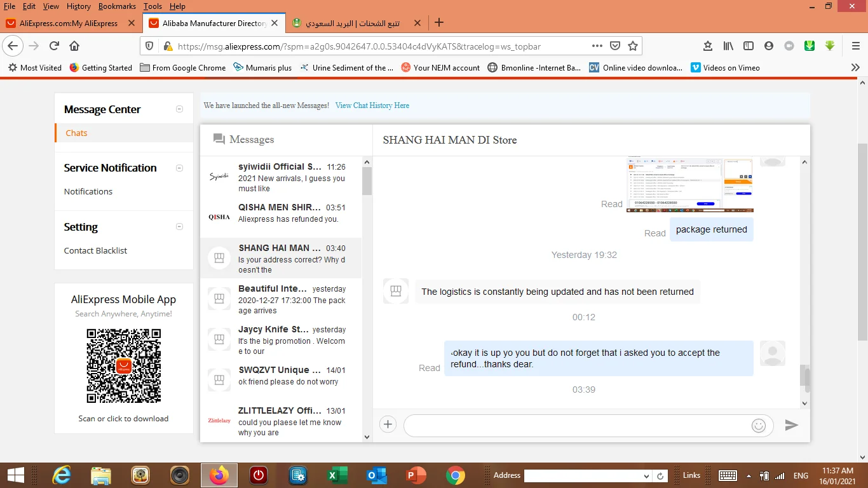The image size is (868, 488).
Task: Save page to Pocket
Action: pos(615,46)
